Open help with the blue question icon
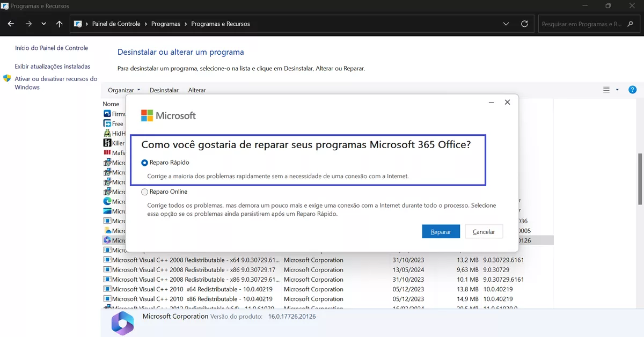This screenshot has height=337, width=644. point(632,90)
